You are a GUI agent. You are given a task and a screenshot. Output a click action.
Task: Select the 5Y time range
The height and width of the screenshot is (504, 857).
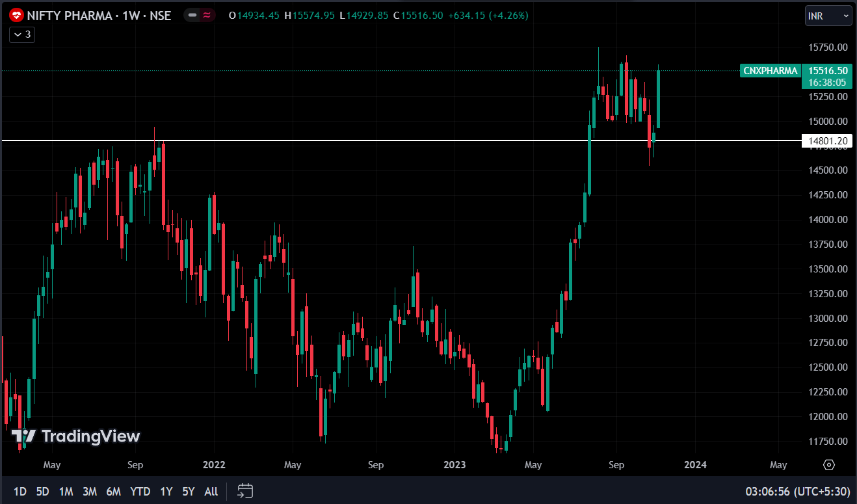[x=189, y=492]
